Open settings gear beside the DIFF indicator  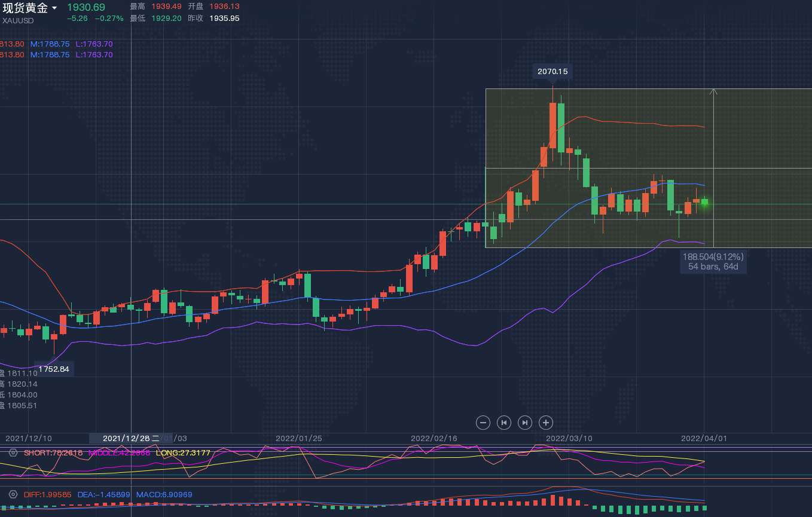pos(13,495)
